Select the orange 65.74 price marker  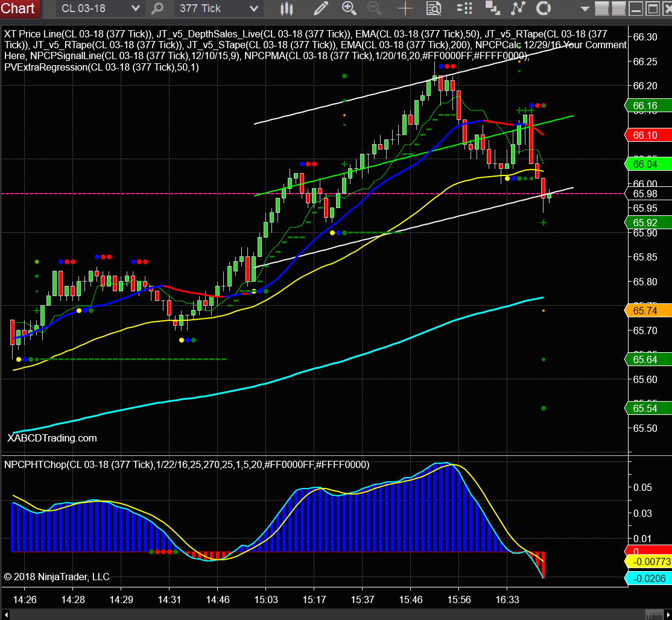click(x=648, y=311)
